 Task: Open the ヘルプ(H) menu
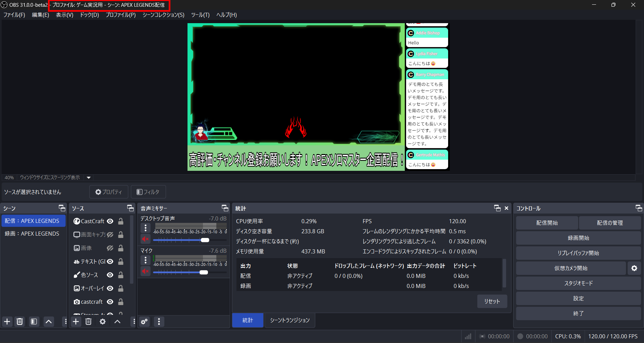pyautogui.click(x=227, y=15)
